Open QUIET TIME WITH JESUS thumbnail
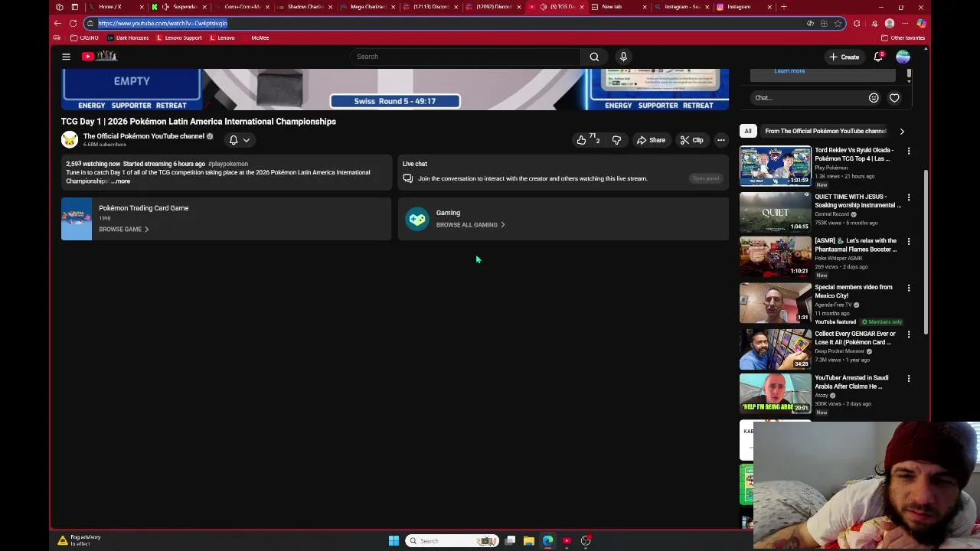This screenshot has width=980, height=551. (x=775, y=211)
